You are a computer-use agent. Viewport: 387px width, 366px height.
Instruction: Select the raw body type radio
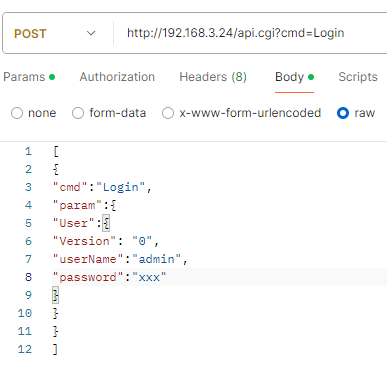point(343,113)
